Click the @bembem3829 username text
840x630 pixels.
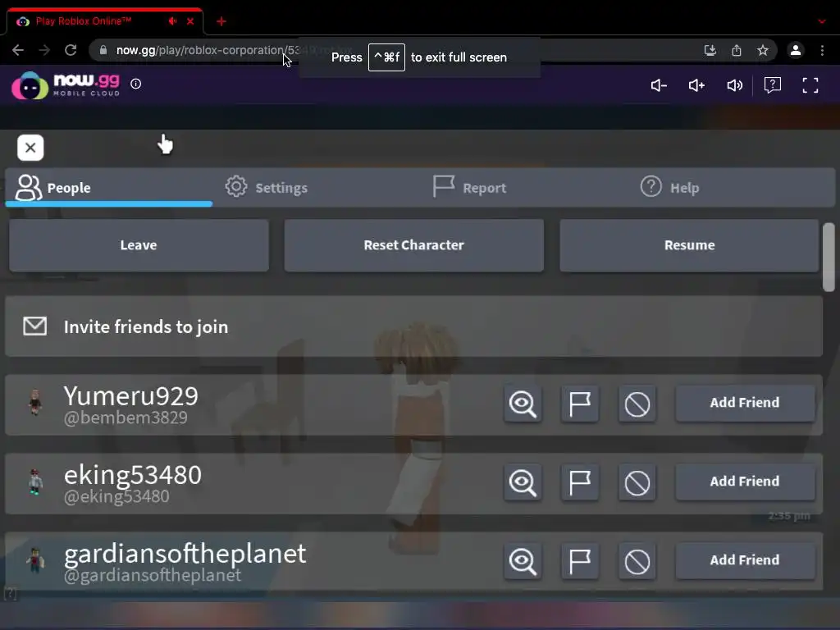click(126, 418)
